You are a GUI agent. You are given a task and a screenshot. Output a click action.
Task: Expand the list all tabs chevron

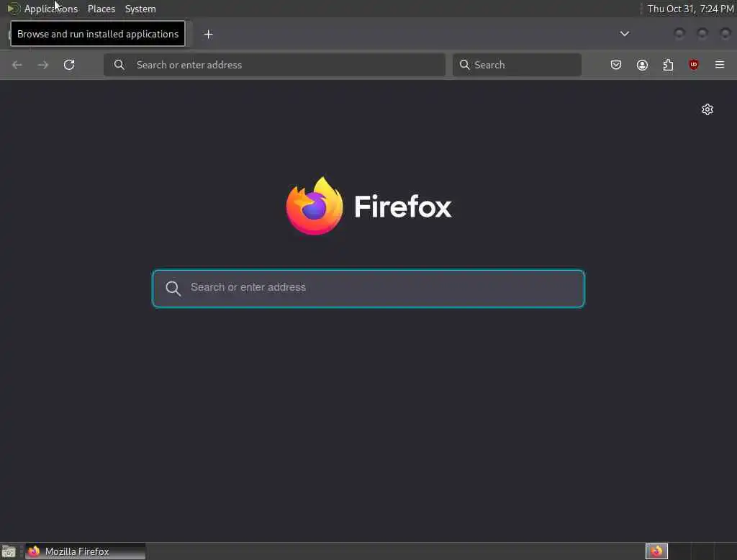point(624,34)
